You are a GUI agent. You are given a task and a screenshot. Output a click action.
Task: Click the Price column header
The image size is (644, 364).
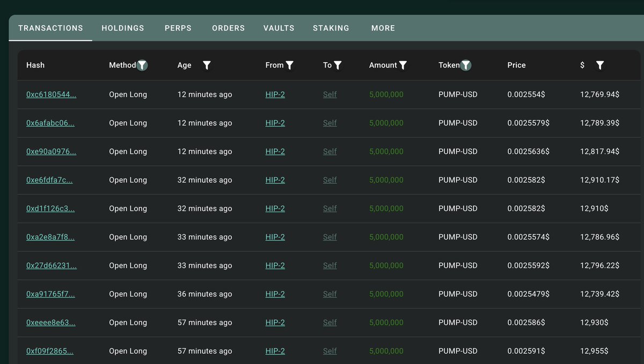(516, 65)
